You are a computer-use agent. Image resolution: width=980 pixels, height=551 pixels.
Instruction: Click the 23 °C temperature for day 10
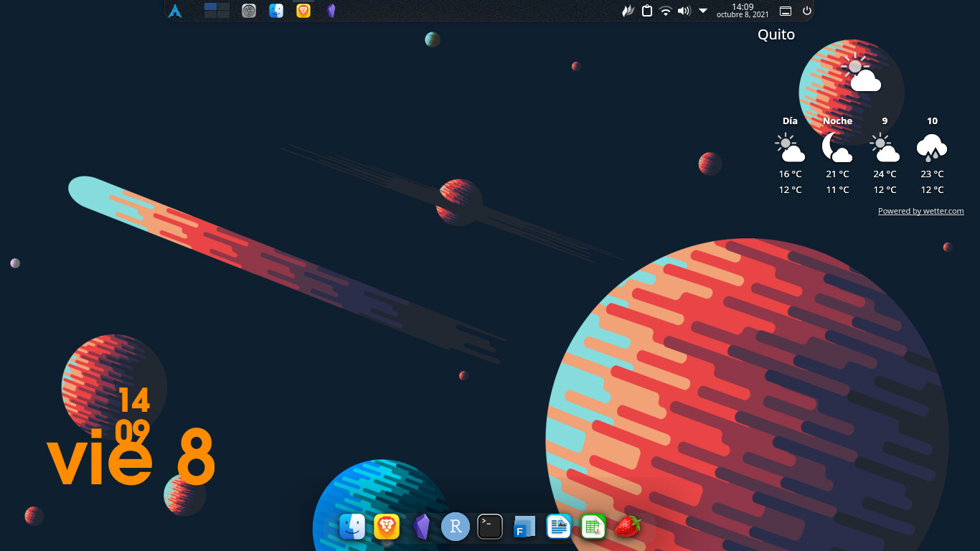[x=932, y=174]
